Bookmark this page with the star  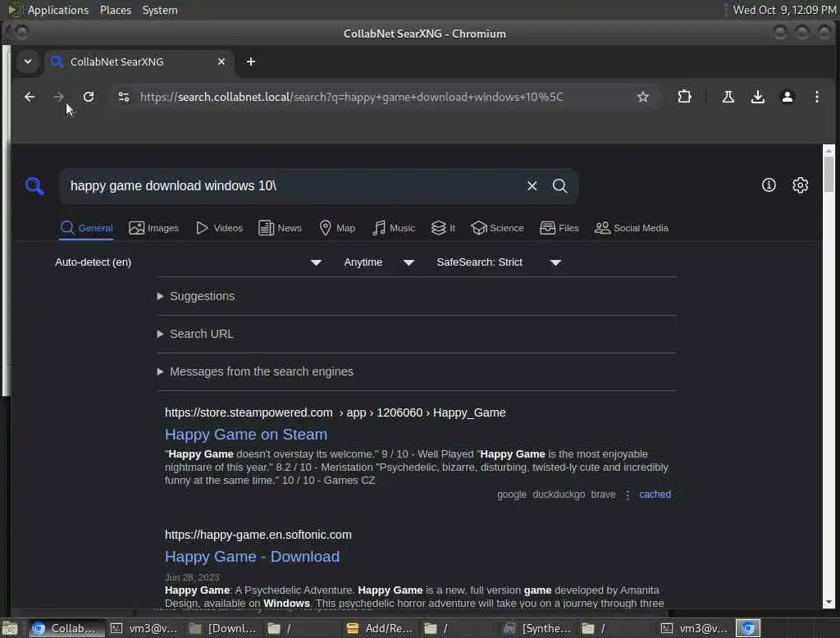coord(643,97)
